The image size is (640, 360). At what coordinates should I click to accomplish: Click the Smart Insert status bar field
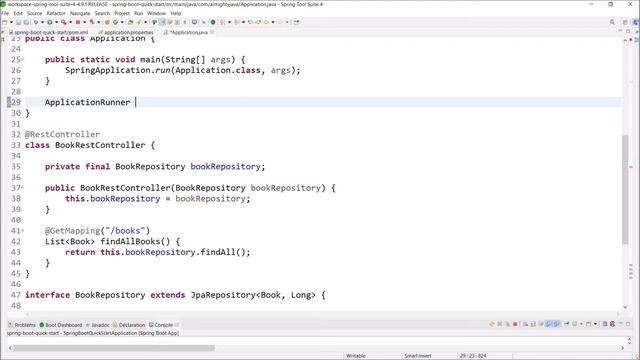point(418,356)
